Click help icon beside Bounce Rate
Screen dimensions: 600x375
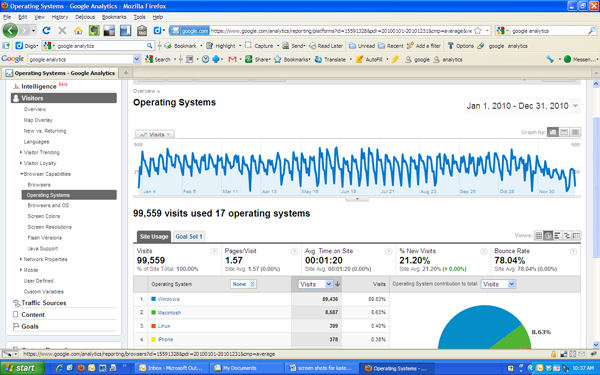click(573, 251)
